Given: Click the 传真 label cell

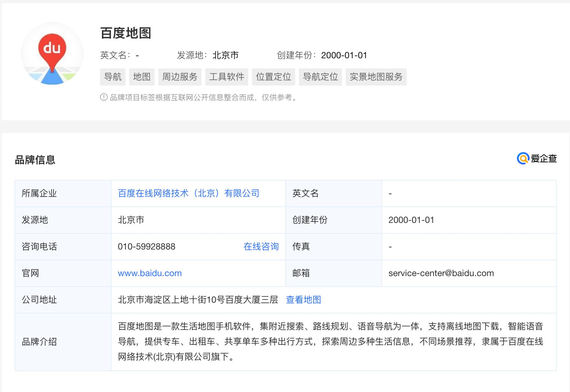Looking at the screenshot, I should [334, 247].
